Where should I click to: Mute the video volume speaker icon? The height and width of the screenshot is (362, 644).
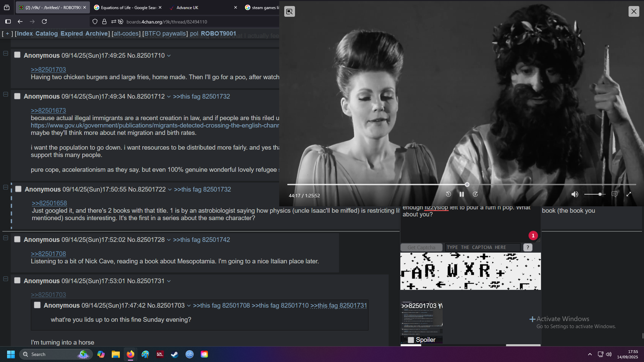pos(575,194)
